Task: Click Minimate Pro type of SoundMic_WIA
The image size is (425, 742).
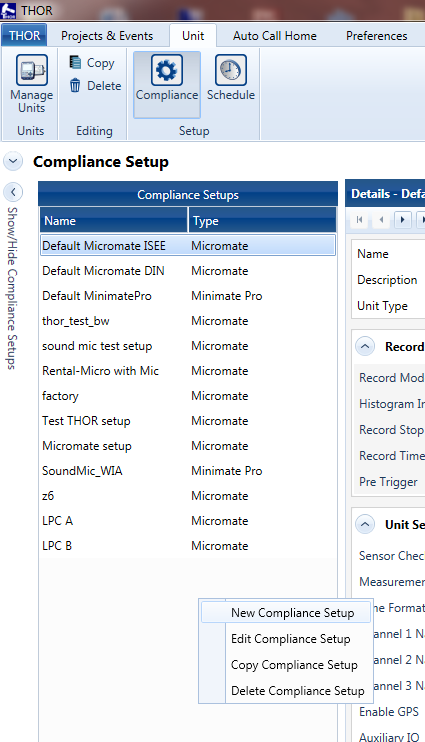Action: [227, 471]
